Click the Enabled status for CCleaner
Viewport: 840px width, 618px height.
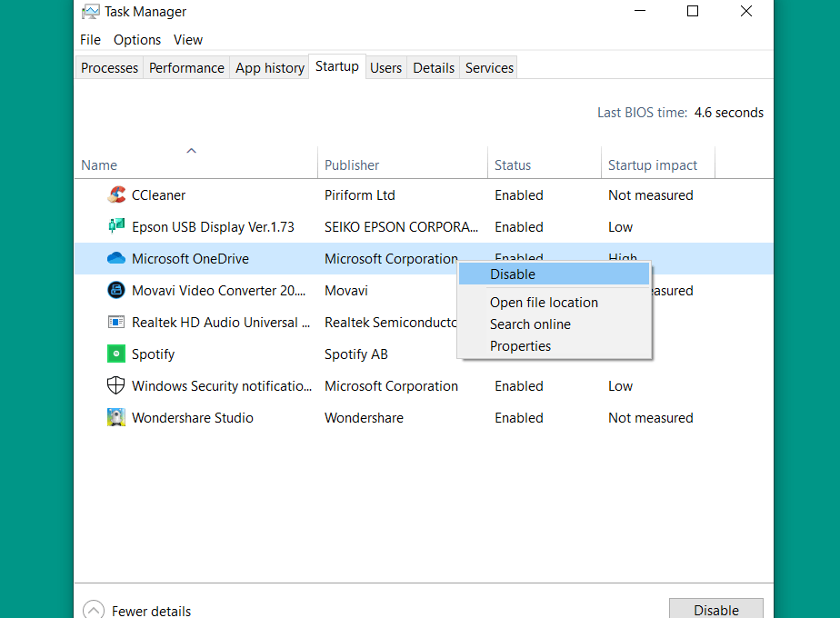[x=519, y=195]
